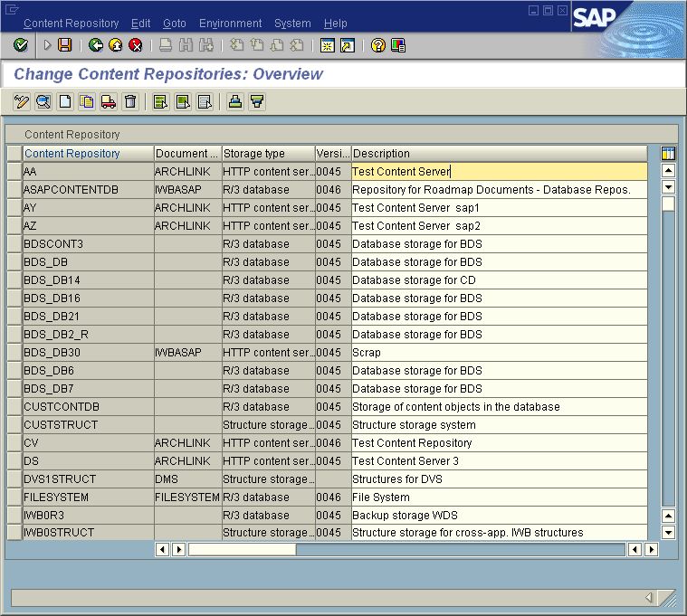Open the table settings icon above the scrollbar
Image resolution: width=687 pixels, height=616 pixels.
point(669,154)
